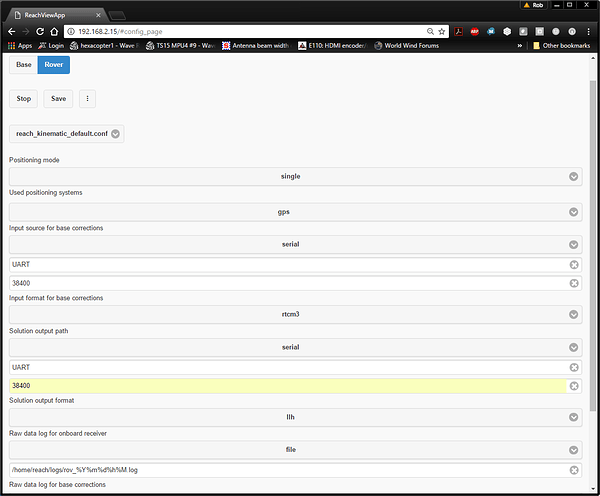This screenshot has width=600, height=496.
Task: Open the ABP ad blocker extension
Action: click(x=474, y=31)
